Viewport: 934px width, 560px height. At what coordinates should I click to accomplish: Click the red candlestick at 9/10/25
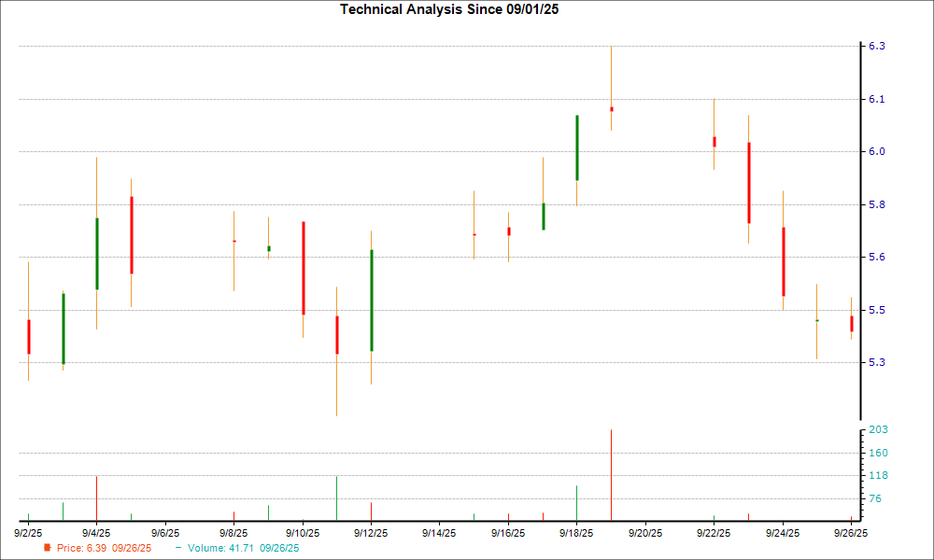303,268
